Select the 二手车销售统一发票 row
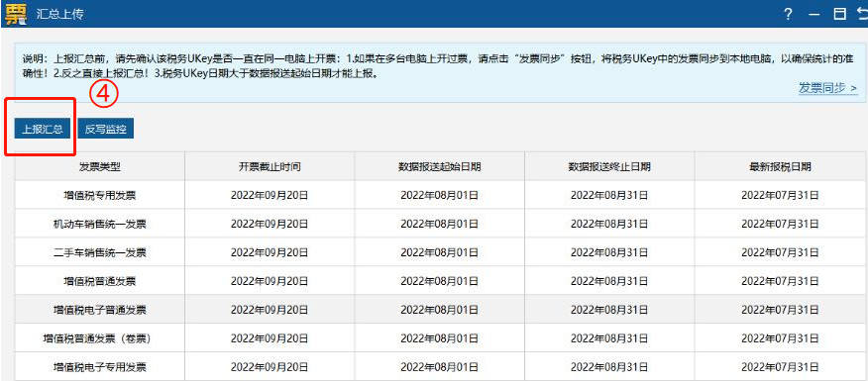 [x=440, y=252]
